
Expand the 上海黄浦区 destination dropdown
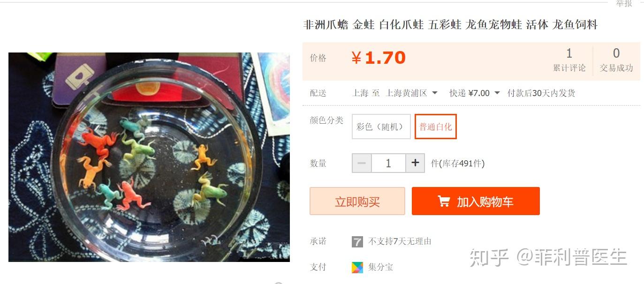(x=412, y=93)
